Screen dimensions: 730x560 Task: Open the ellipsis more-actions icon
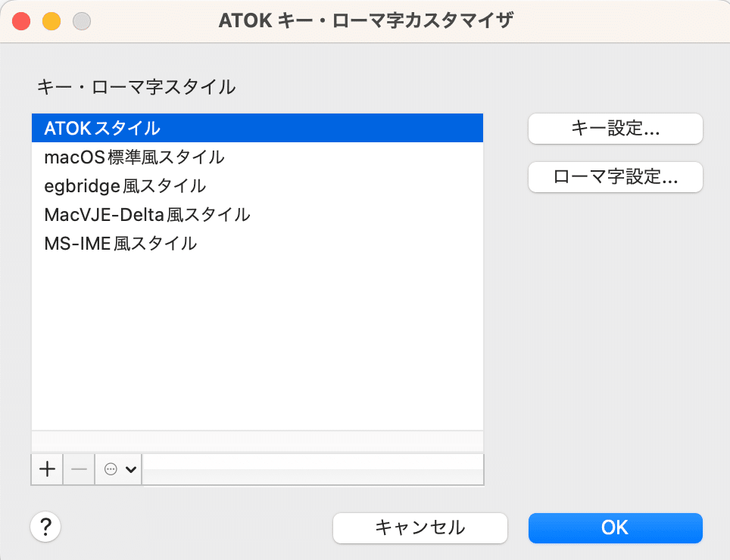click(x=111, y=469)
